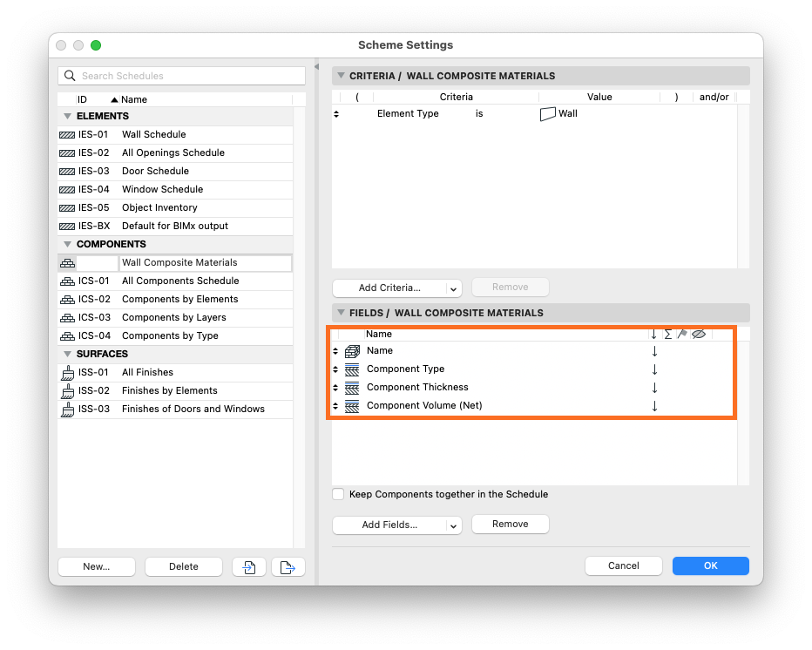This screenshot has width=812, height=650.
Task: Collapse the SURFACES group
Action: click(67, 354)
